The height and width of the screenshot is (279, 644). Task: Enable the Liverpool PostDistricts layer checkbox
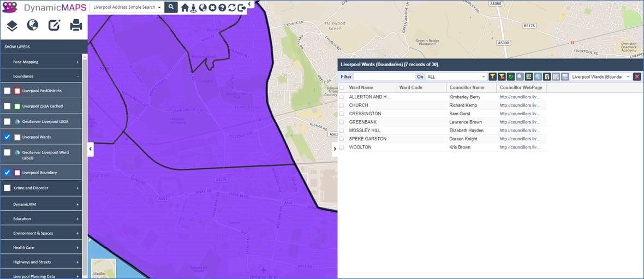click(8, 91)
